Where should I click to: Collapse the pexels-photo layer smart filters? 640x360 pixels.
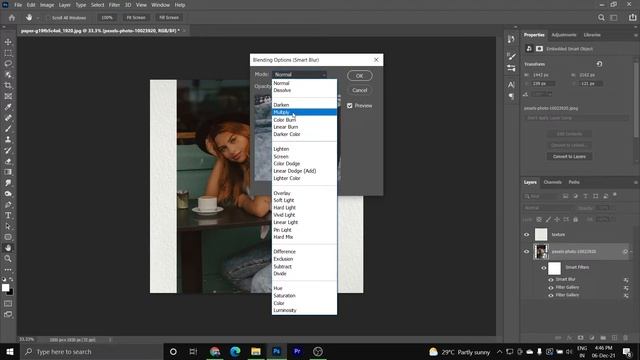coord(631,252)
